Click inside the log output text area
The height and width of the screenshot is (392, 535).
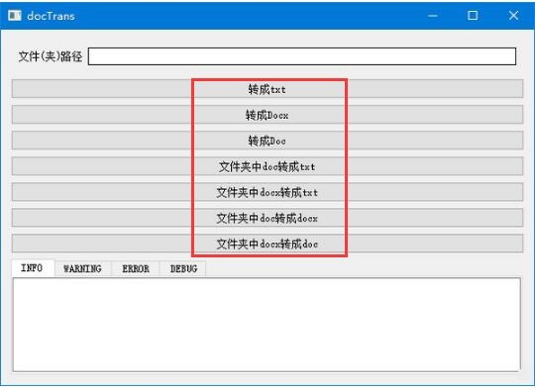point(267,325)
